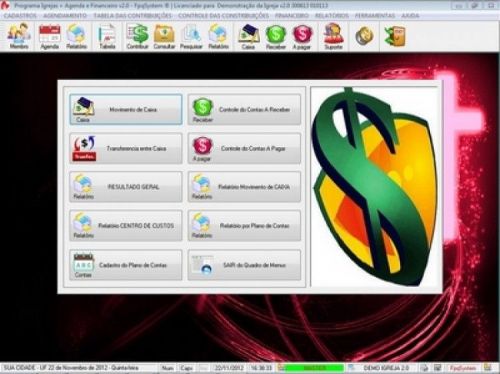Open TABELA DAS CONTRIBUIÇÕES menu

tap(132, 16)
